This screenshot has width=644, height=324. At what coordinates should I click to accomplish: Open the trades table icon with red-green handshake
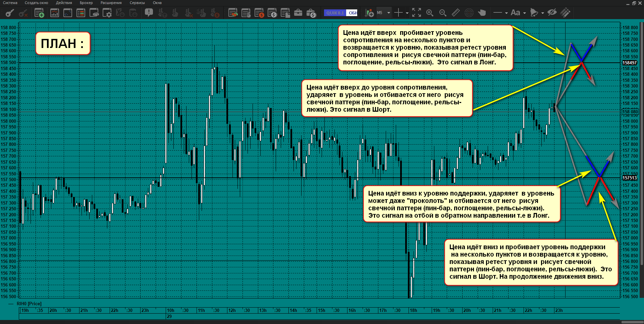coord(233,13)
